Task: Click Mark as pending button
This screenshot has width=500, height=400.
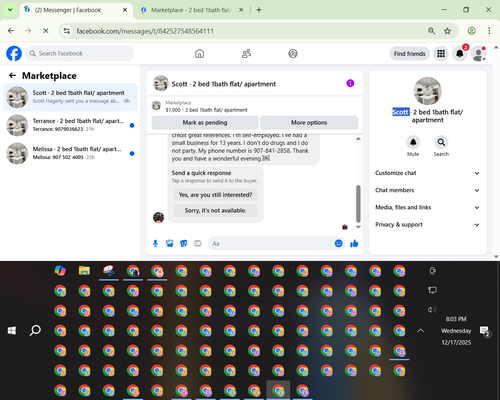Action: [205, 122]
